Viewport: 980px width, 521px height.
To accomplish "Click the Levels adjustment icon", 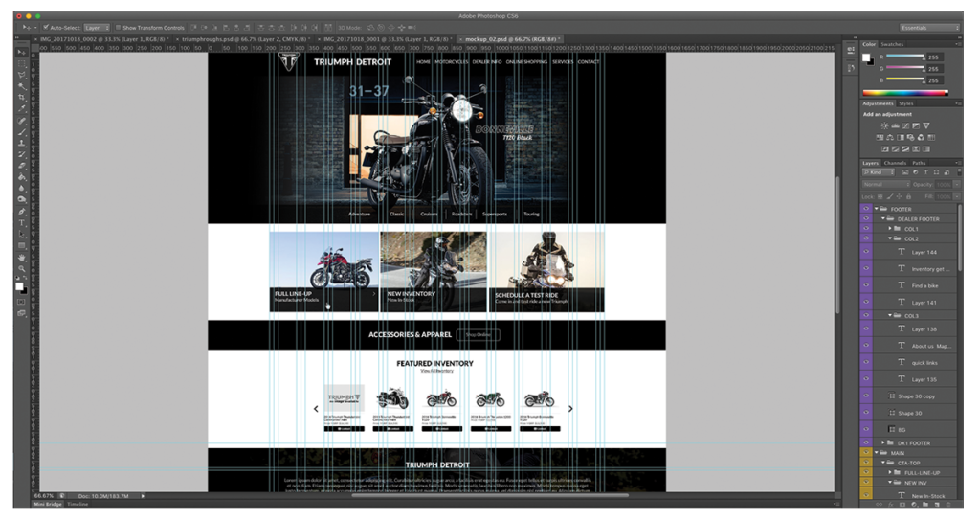I will [895, 125].
